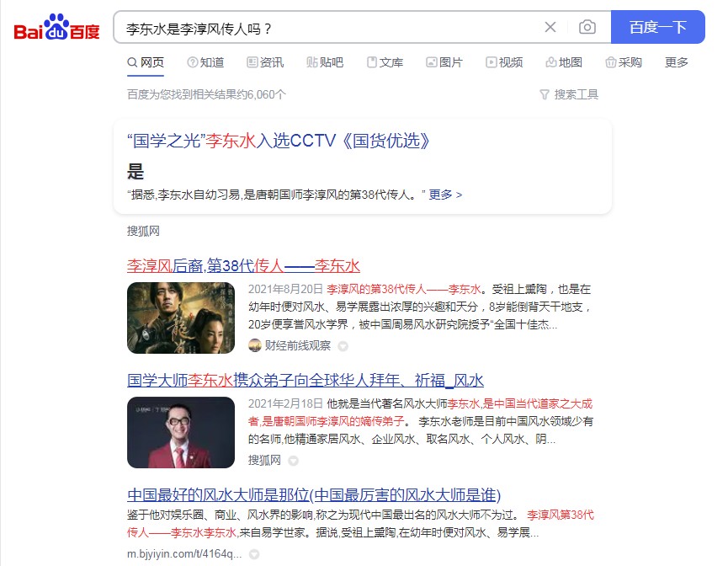
Task: Click the bold answer text 是
Action: coord(136,172)
